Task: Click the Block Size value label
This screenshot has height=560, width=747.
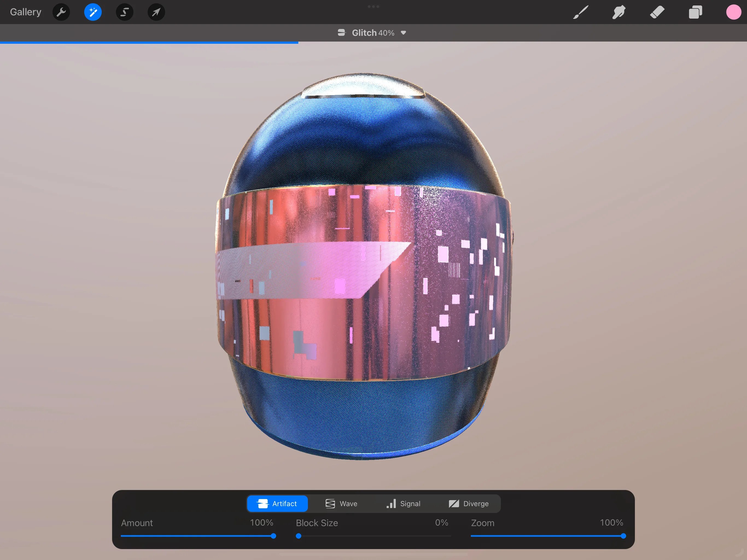Action: click(316, 523)
